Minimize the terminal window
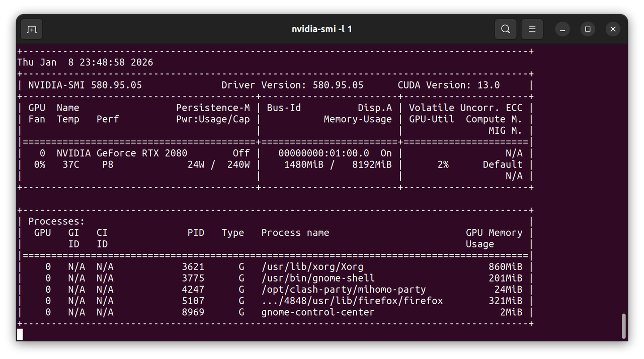Screen dimensions: 644x359 pos(562,29)
